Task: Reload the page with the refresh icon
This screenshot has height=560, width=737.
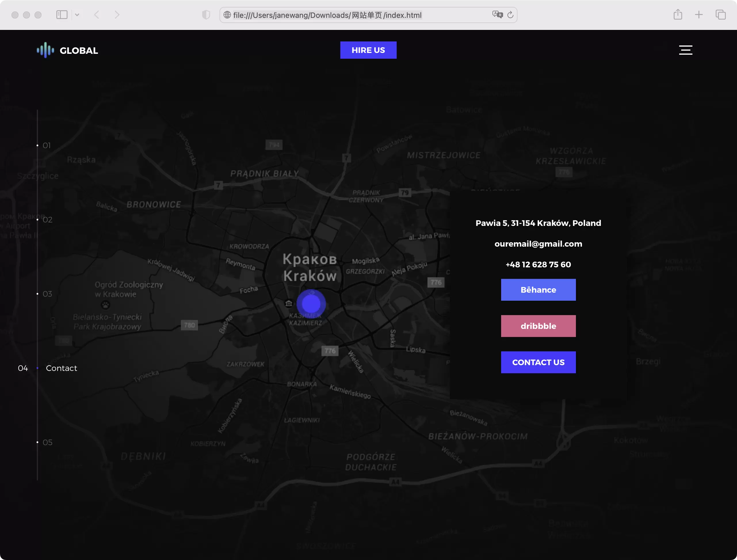Action: coord(510,15)
